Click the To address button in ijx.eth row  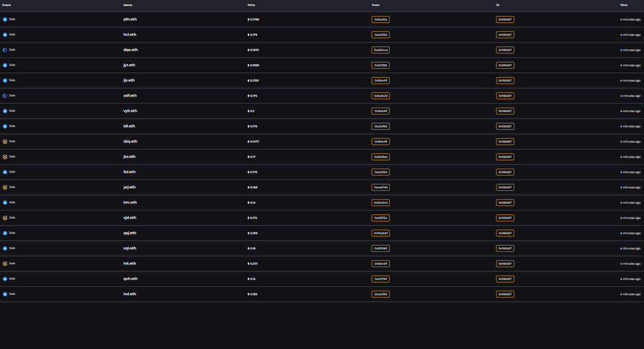pos(505,80)
